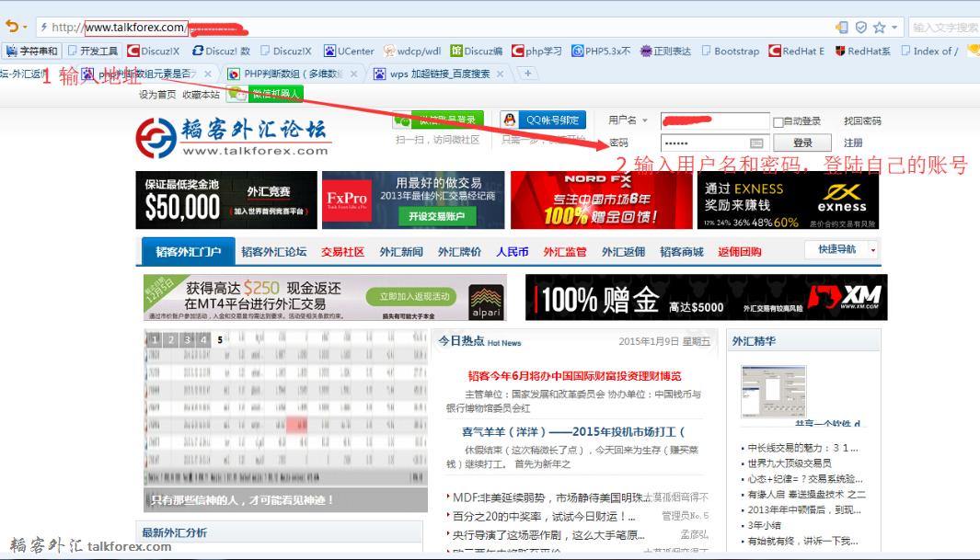This screenshot has height=560, width=980.
Task: Open the $50,000 外汇竞赛 banner
Action: (226, 200)
